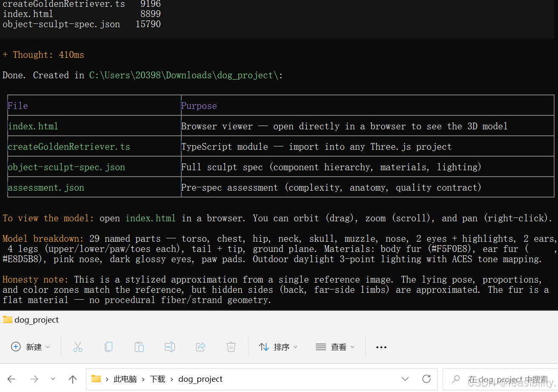Click the 'Purpose' table header
This screenshot has width=558, height=392.
[x=199, y=106]
